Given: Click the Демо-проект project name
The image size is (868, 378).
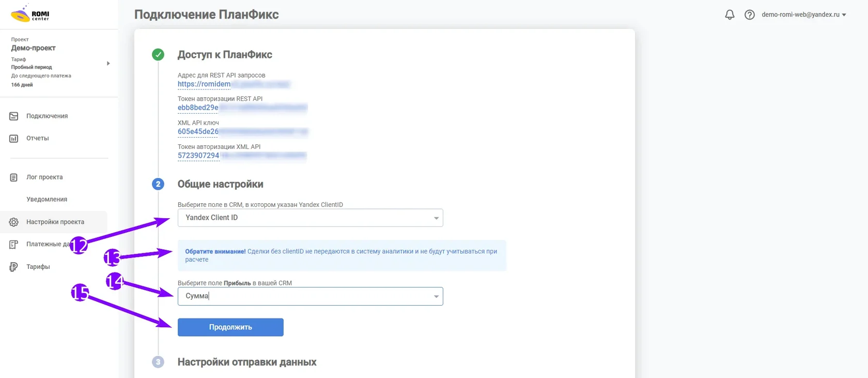Looking at the screenshot, I should click(34, 48).
